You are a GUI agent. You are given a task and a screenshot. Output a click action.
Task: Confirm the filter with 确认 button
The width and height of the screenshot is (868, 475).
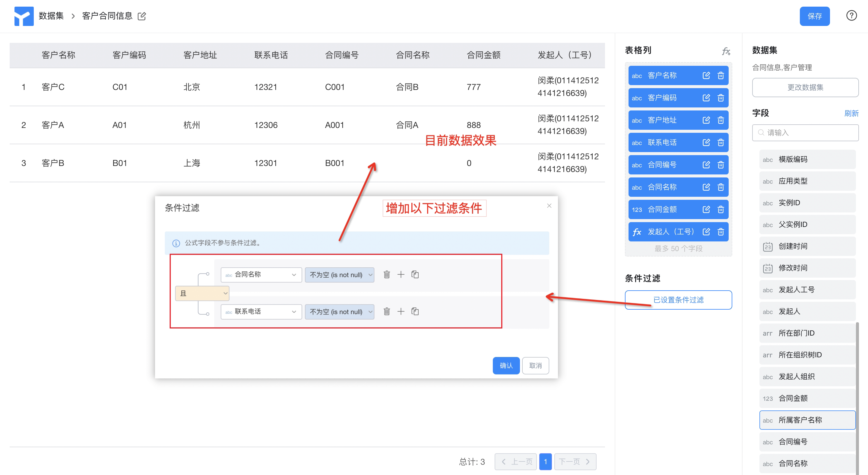point(506,365)
